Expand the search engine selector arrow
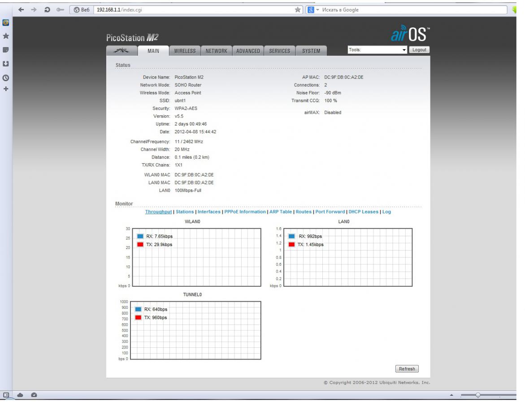This screenshot has width=525, height=420. (318, 10)
